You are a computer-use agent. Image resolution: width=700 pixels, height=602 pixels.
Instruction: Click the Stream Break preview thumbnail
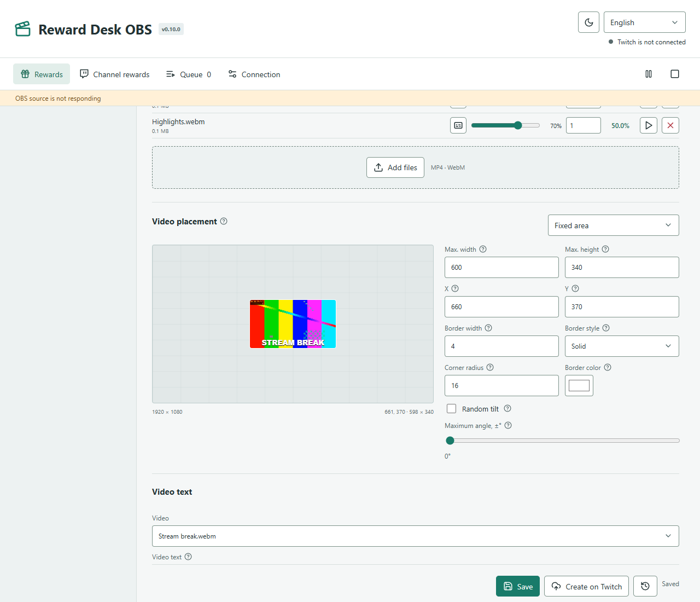click(293, 324)
